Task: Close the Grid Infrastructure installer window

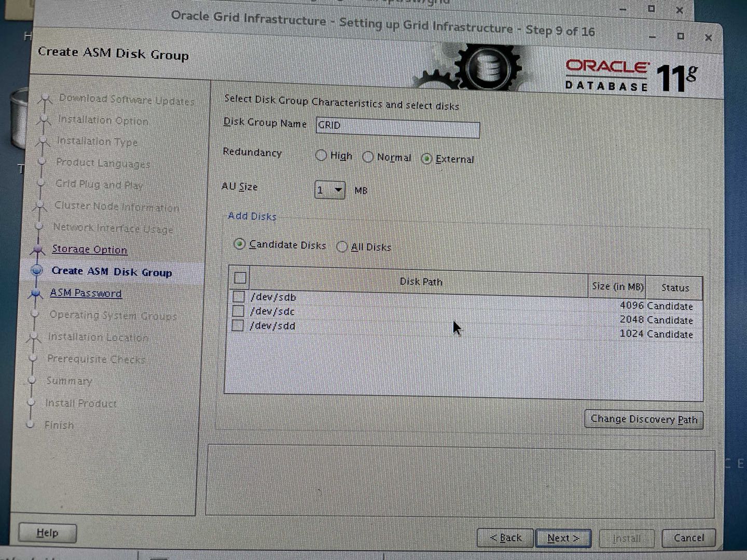Action: pyautogui.click(x=709, y=37)
